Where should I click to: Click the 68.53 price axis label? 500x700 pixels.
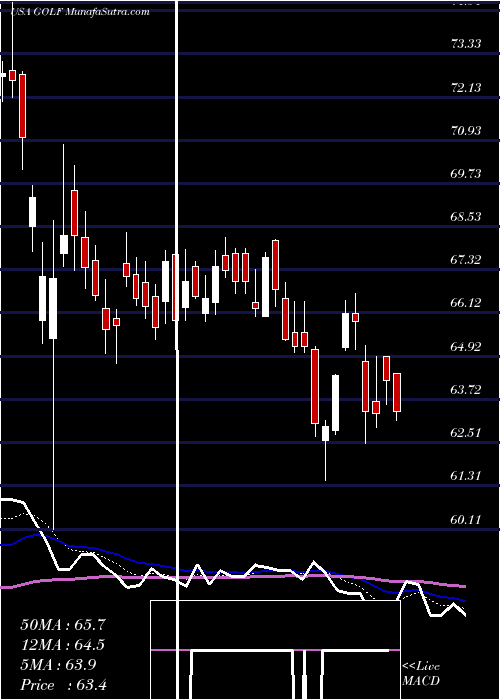[x=466, y=217]
